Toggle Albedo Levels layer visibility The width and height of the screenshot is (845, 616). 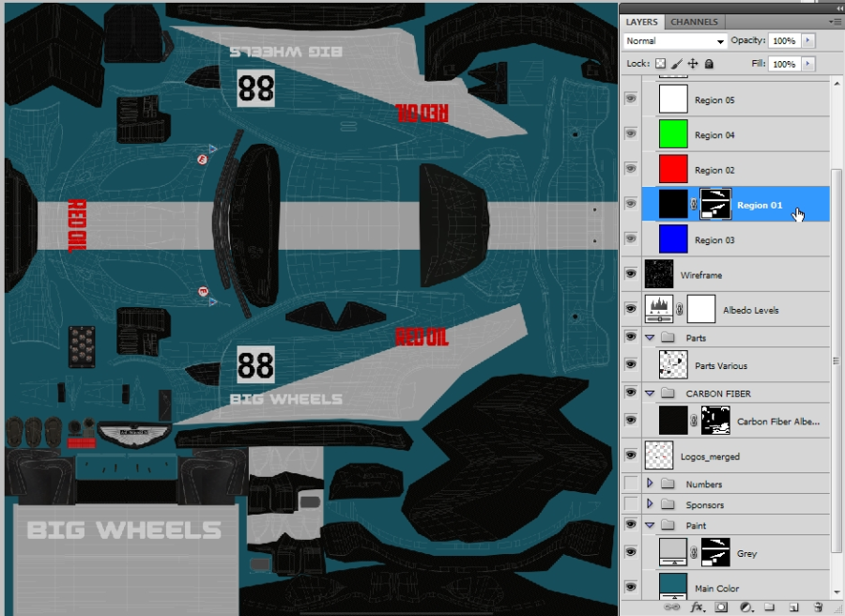pos(631,309)
